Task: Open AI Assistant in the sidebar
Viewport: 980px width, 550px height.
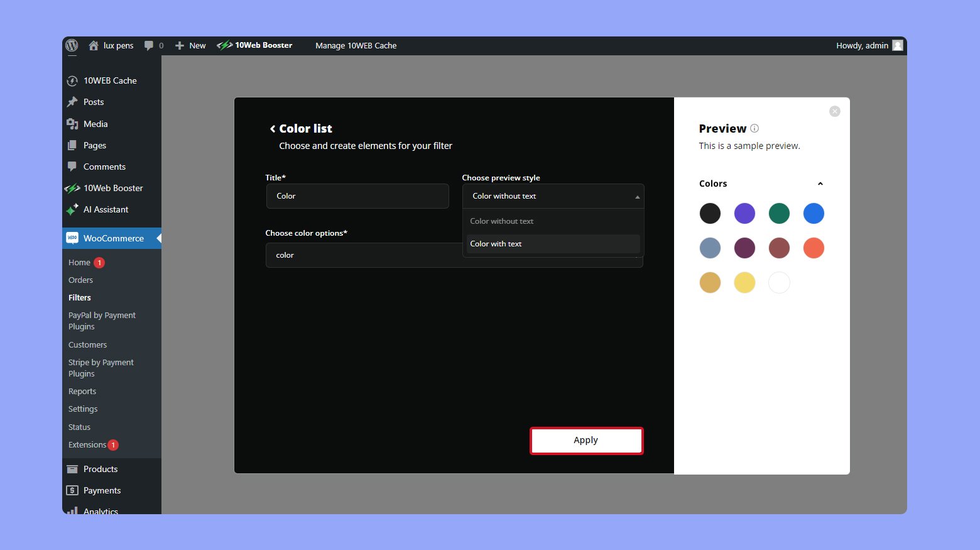Action: [x=106, y=209]
